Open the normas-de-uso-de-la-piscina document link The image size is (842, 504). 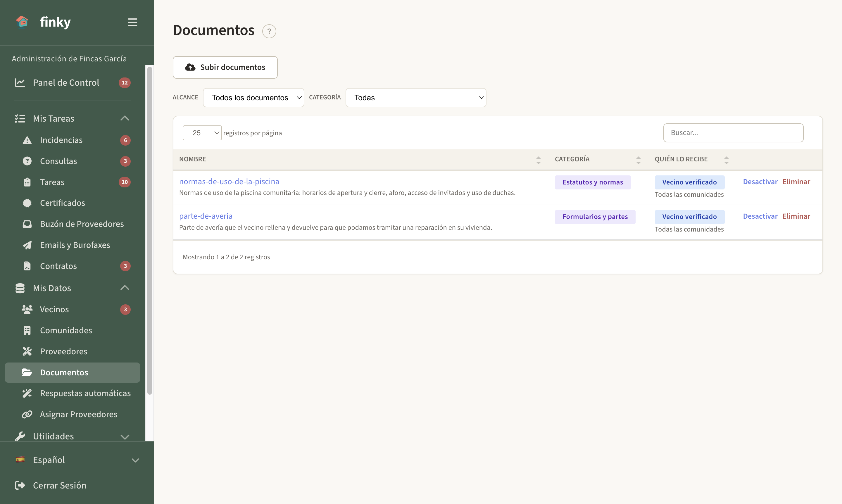pos(229,182)
